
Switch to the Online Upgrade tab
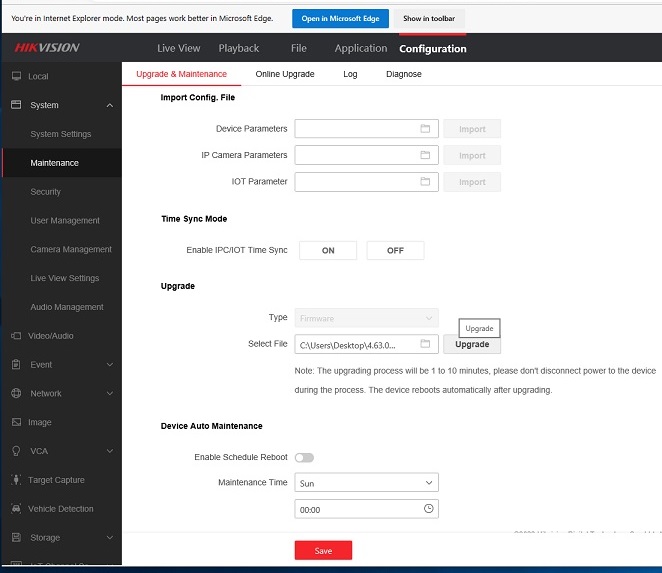(284, 74)
